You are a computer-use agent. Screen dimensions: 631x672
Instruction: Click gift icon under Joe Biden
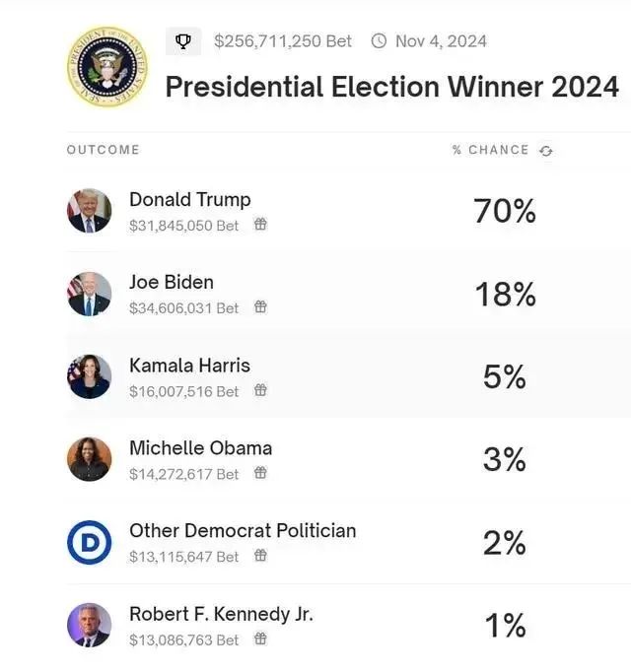coord(260,307)
